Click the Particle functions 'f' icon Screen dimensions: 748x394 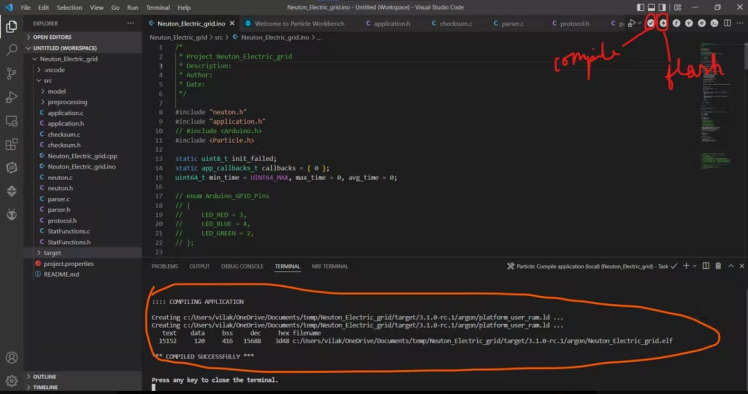tap(676, 23)
